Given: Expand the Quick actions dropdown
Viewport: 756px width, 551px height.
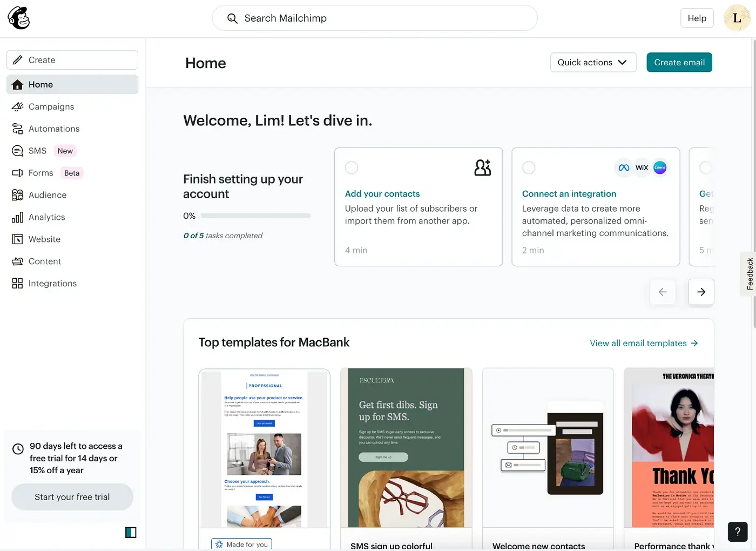Looking at the screenshot, I should point(593,63).
